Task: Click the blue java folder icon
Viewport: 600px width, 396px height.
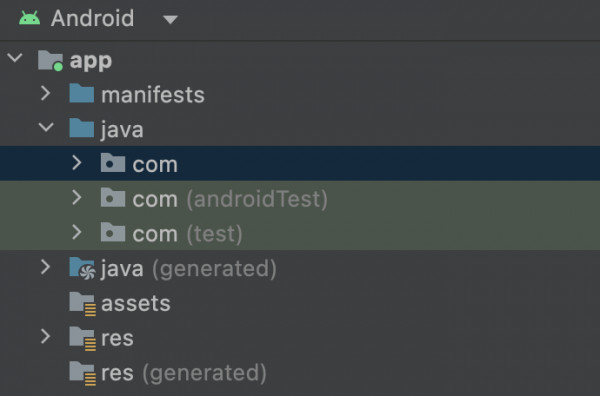Action: click(x=82, y=128)
